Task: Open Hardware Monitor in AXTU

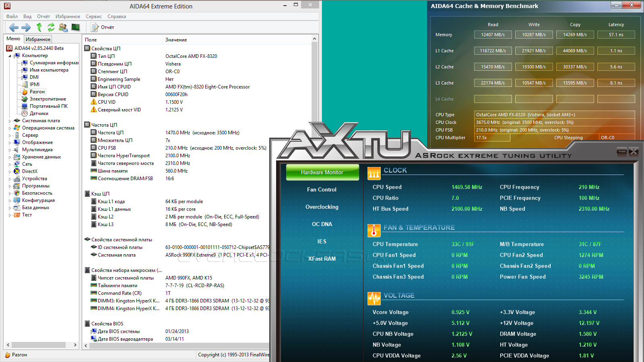Action: tap(322, 172)
